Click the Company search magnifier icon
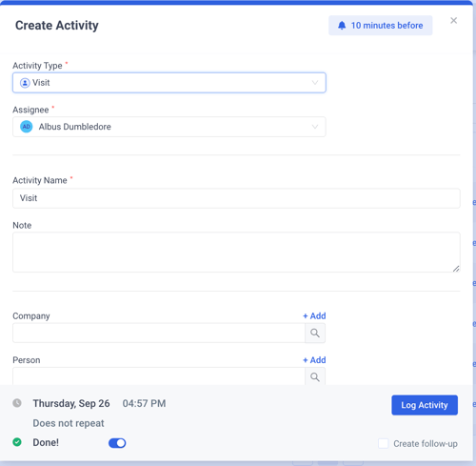Viewport: 476px width, 466px height. pyautogui.click(x=315, y=333)
